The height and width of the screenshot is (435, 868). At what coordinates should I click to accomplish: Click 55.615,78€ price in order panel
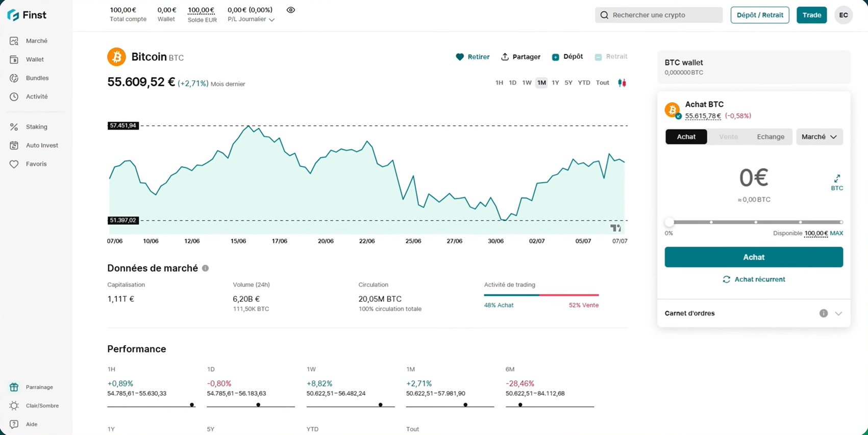tap(703, 116)
